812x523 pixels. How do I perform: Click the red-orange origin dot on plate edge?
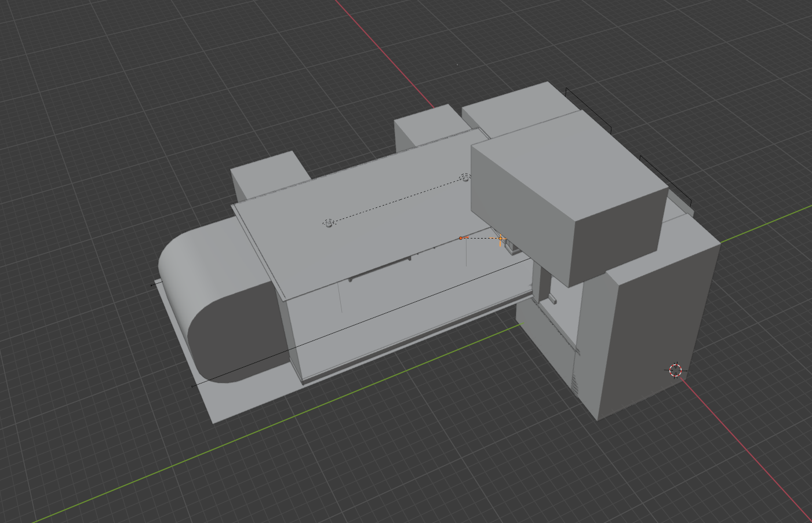[x=461, y=238]
